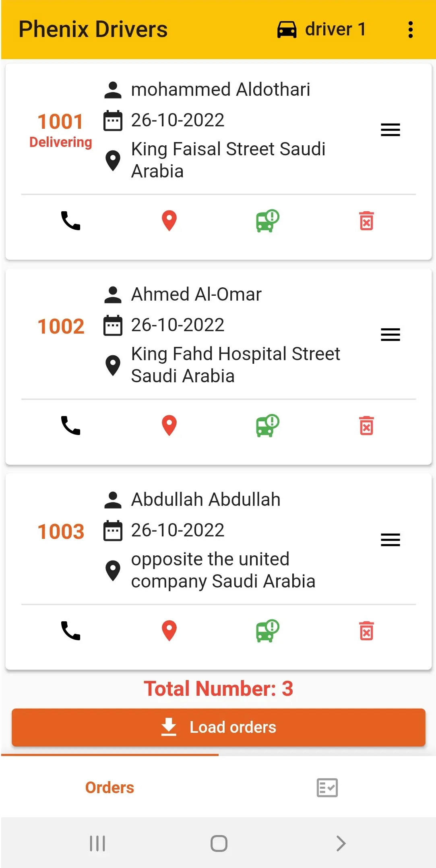
Task: Report delivery issue for order 1001
Action: point(267,221)
